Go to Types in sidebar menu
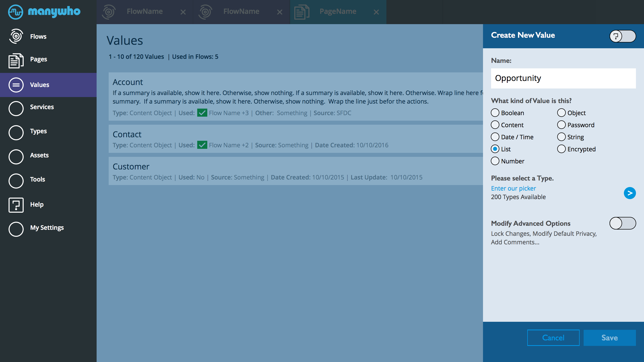 pos(38,131)
